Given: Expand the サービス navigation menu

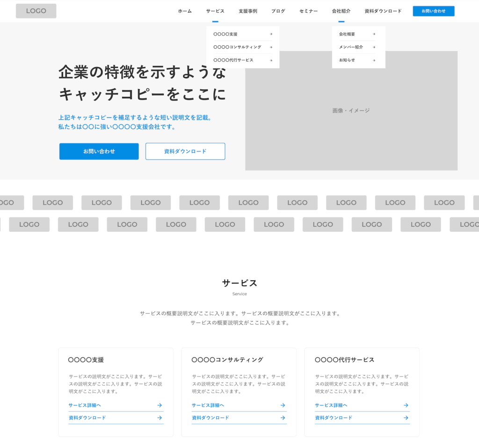Looking at the screenshot, I should (215, 11).
